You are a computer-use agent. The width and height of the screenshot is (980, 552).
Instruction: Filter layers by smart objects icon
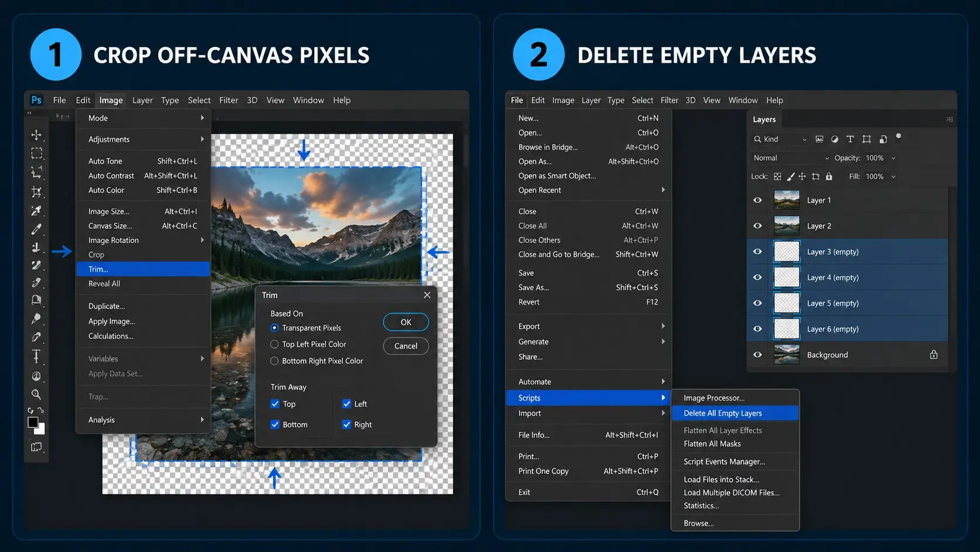(x=883, y=139)
